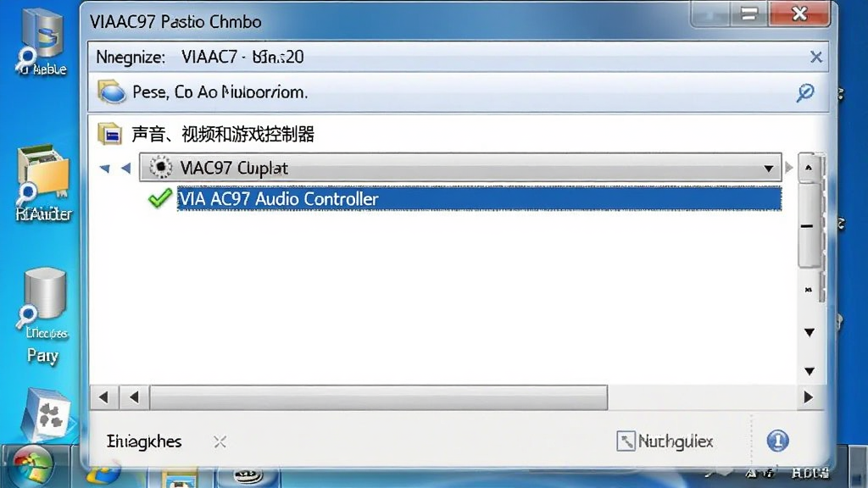868x488 pixels.
Task: Click the globe folder icon beside 'Pese, Co Ao'
Action: tap(111, 91)
